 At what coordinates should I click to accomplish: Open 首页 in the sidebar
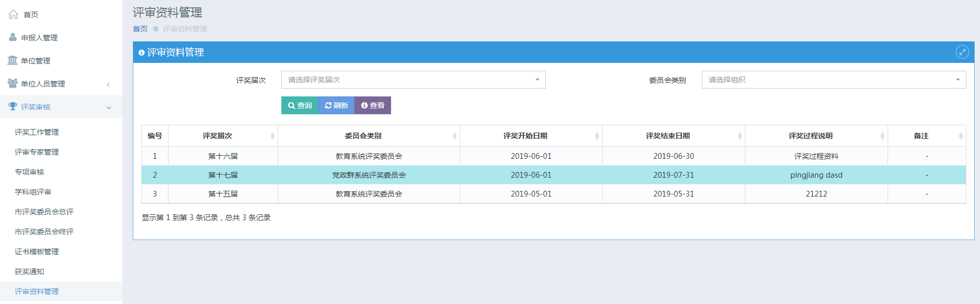point(31,15)
